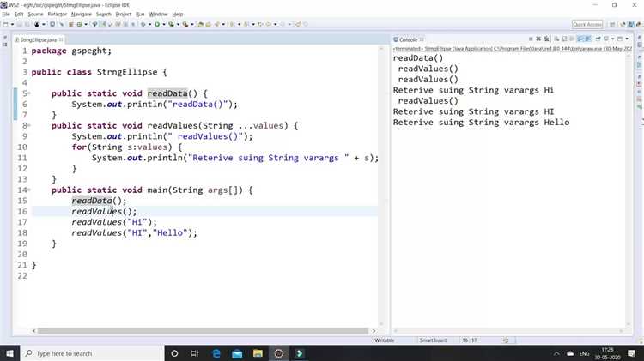The width and height of the screenshot is (644, 361).
Task: Click the Back navigation arrow icon in toolbar
Action: tap(269, 25)
